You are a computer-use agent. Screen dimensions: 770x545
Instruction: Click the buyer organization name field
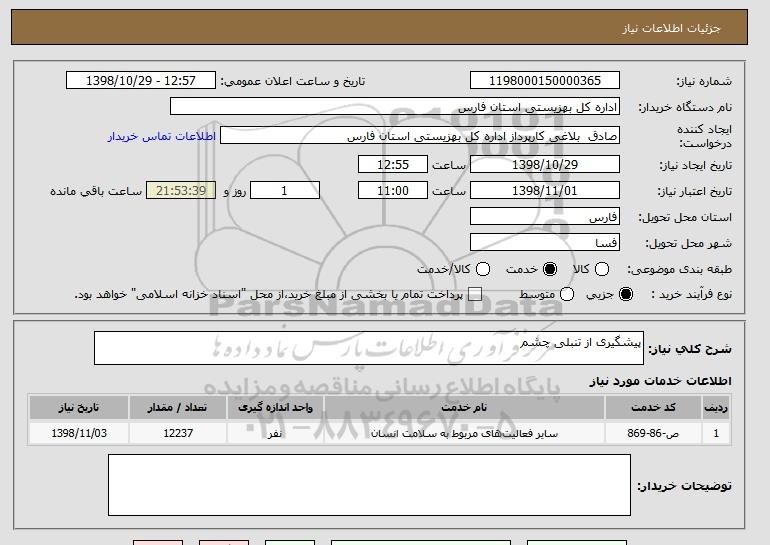[x=395, y=107]
